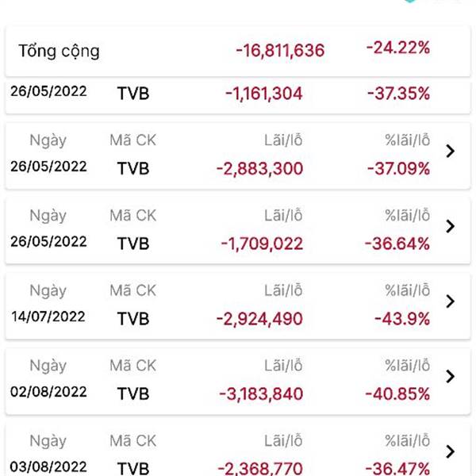This screenshot has width=476, height=476.
Task: Tap the total percentage -24.22%
Action: pyautogui.click(x=398, y=48)
